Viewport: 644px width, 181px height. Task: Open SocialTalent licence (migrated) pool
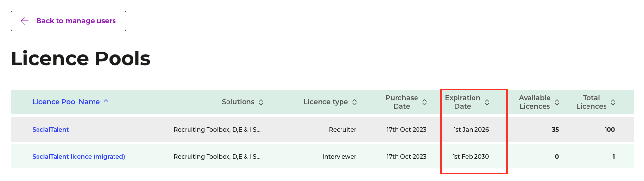point(79,157)
